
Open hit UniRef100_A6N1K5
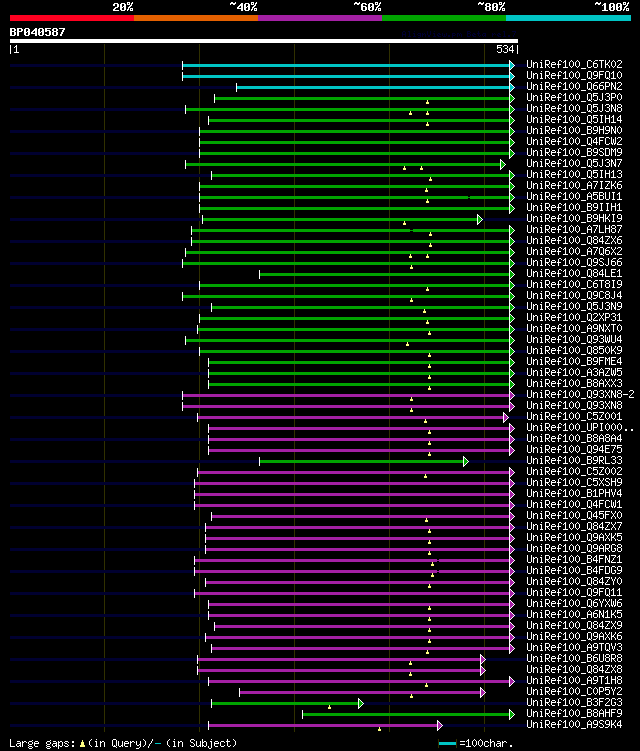point(574,615)
